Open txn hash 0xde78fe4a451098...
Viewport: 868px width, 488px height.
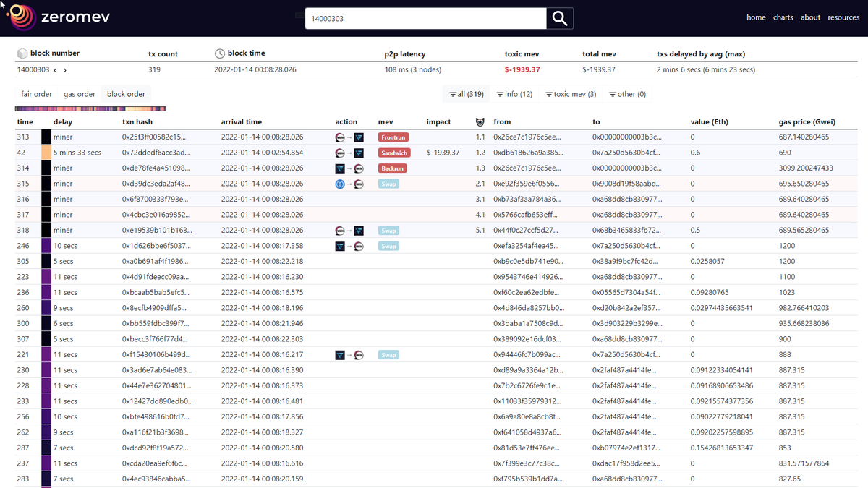click(x=156, y=168)
